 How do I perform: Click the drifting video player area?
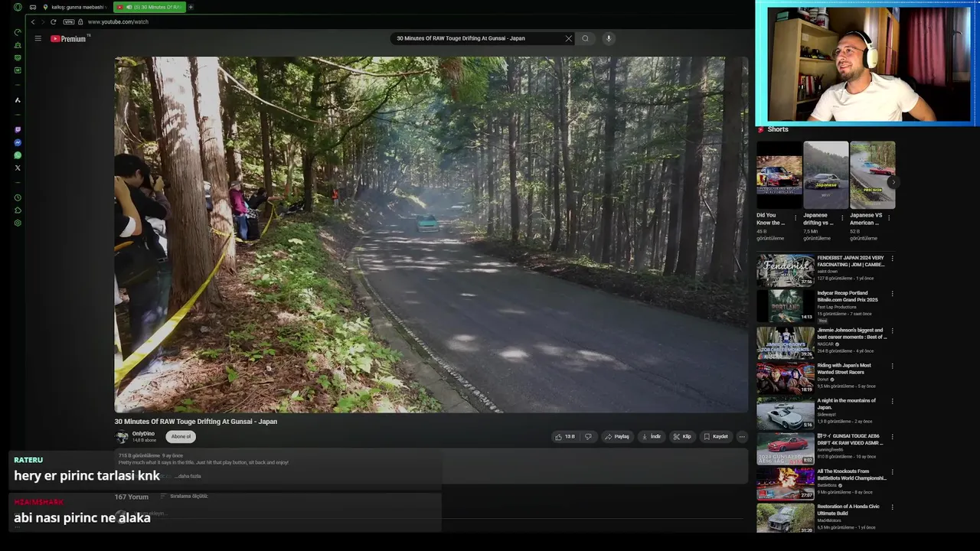[x=431, y=234]
